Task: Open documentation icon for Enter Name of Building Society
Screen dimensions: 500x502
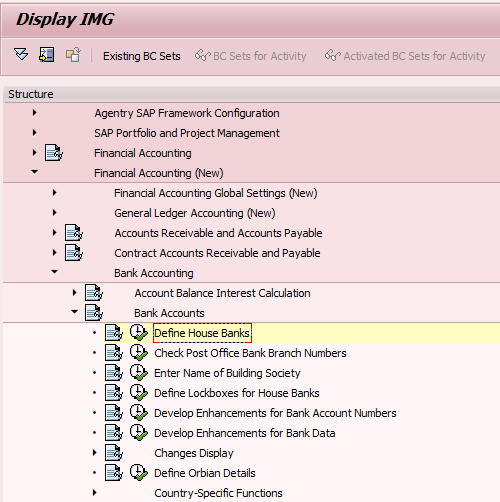Action: pos(114,373)
